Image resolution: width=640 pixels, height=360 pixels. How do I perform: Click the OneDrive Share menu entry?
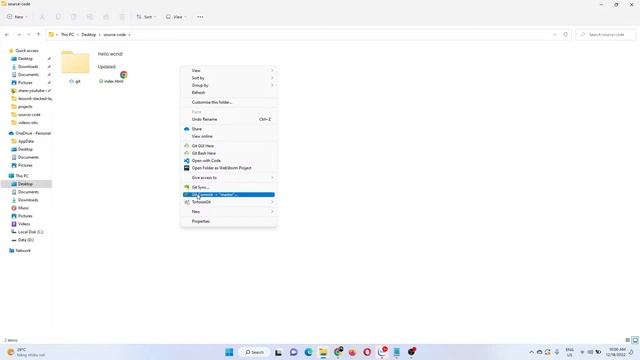click(x=229, y=129)
